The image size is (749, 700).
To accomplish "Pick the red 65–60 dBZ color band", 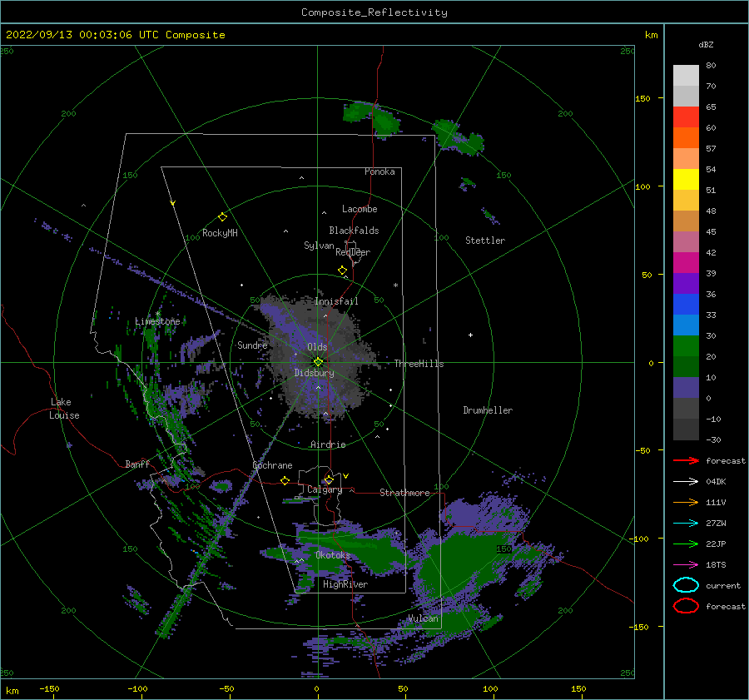I will 686,117.
